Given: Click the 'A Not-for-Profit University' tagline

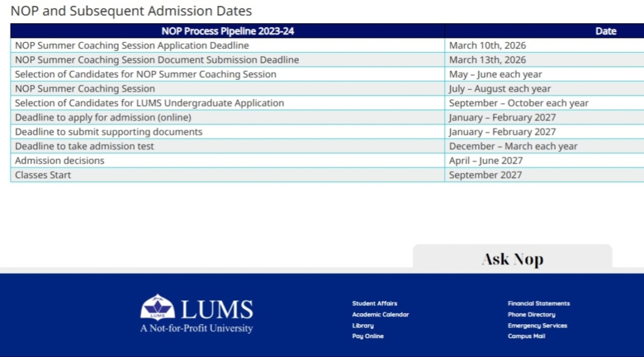Looking at the screenshot, I should (x=196, y=328).
